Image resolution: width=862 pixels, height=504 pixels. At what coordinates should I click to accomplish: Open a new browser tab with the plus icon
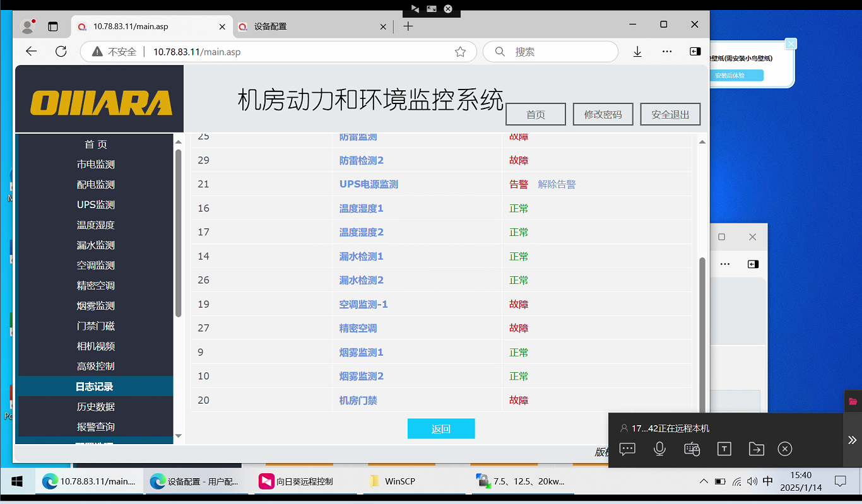tap(408, 26)
